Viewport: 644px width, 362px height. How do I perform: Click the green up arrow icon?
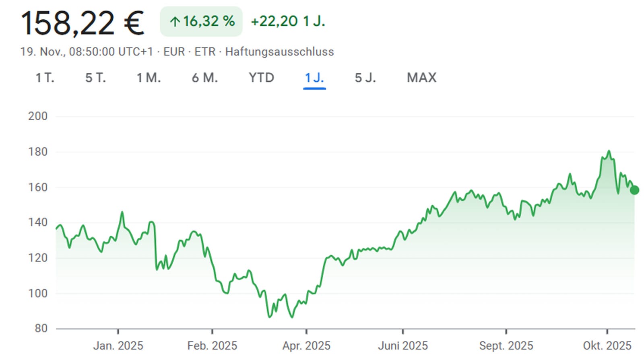pos(174,22)
